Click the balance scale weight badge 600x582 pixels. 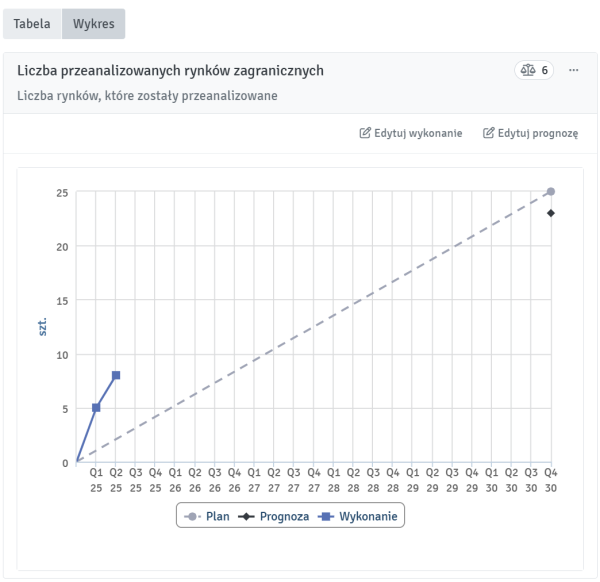(x=534, y=71)
